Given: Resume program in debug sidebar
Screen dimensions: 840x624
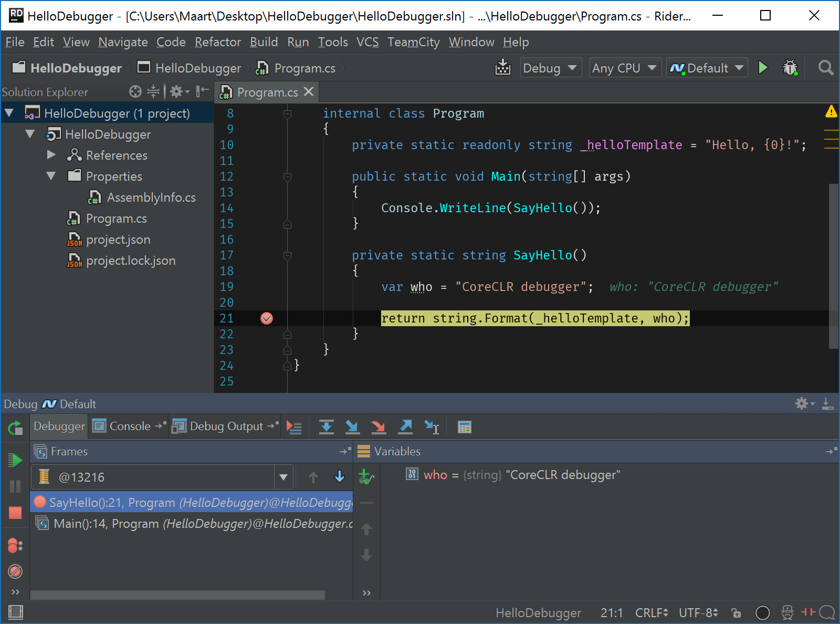Looking at the screenshot, I should (x=15, y=460).
